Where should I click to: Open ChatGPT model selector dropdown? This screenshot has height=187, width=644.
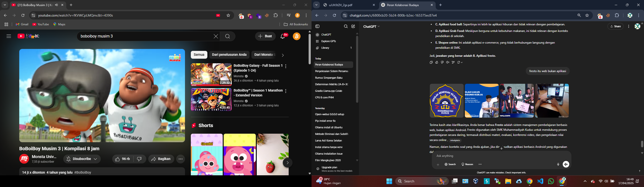coord(371,27)
